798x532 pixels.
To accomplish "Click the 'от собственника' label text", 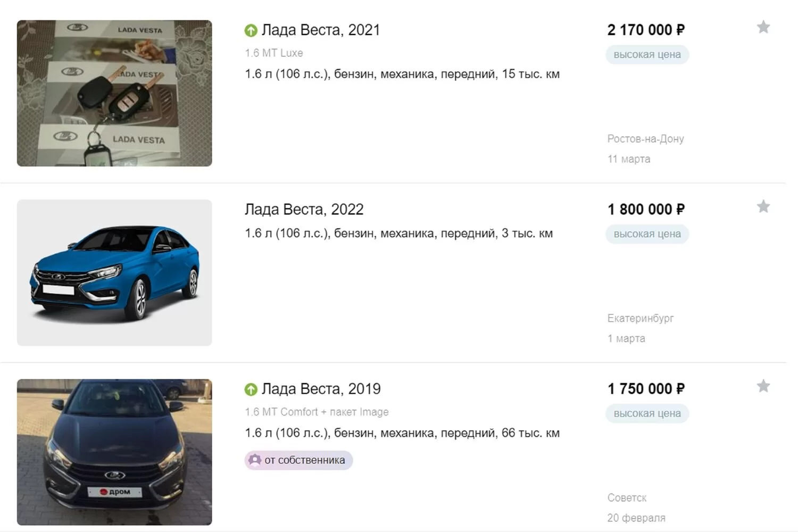I will (x=305, y=460).
